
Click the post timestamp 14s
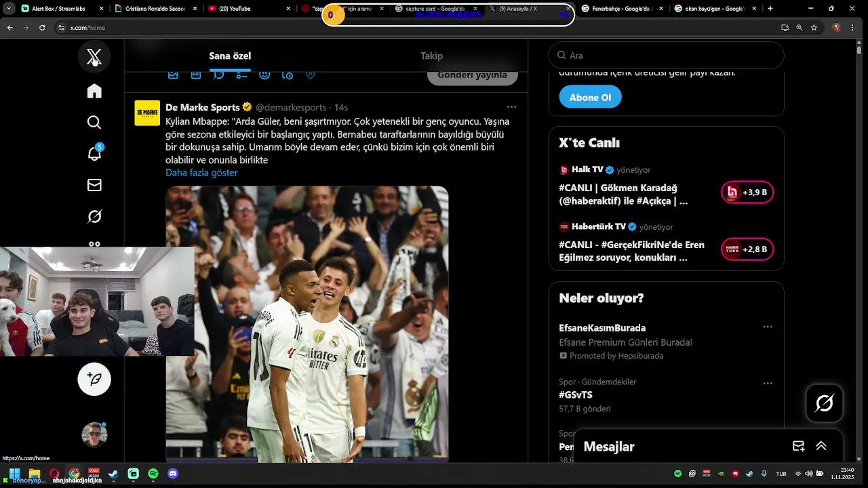pyautogui.click(x=340, y=107)
